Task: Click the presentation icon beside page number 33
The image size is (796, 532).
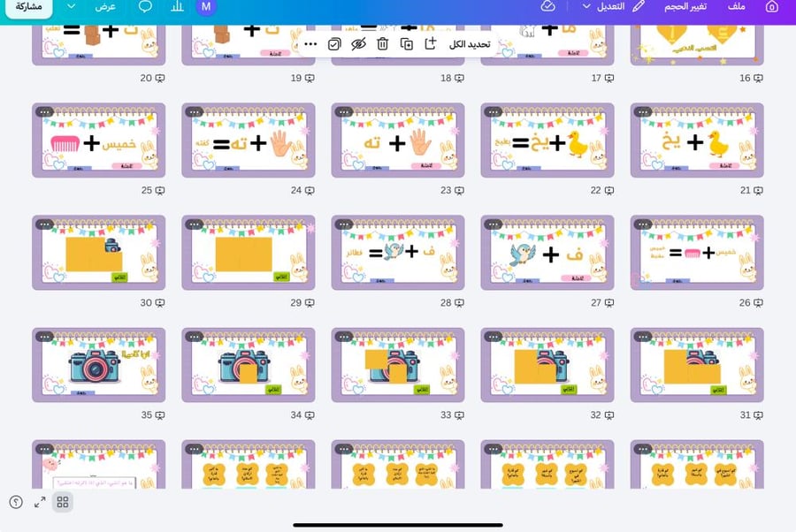Action: [x=459, y=415]
